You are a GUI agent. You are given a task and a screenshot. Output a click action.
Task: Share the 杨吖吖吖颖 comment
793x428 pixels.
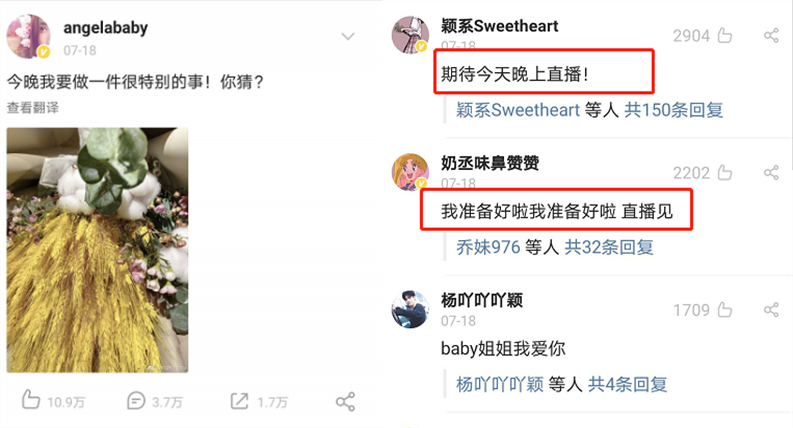[x=771, y=310]
